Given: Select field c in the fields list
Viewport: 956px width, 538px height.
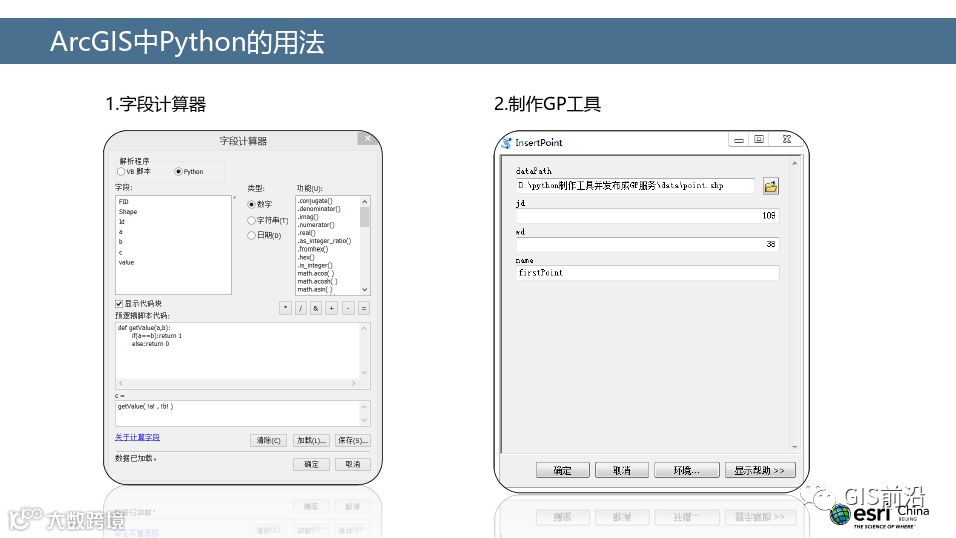Looking at the screenshot, I should point(121,252).
